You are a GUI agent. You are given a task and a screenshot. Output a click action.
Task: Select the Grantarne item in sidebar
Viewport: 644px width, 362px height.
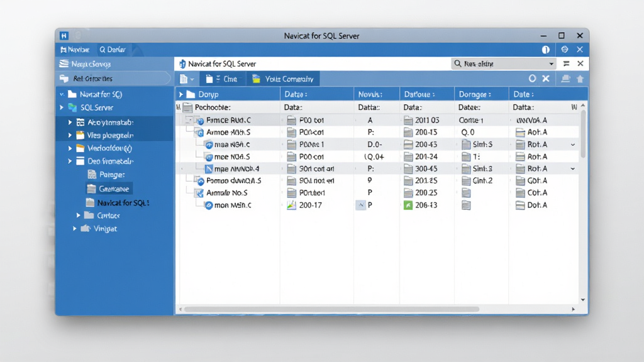(109, 189)
